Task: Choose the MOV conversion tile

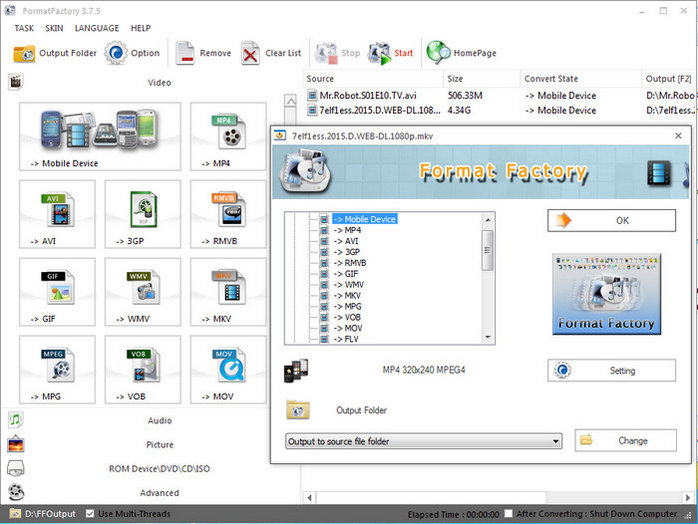Action: [228, 370]
